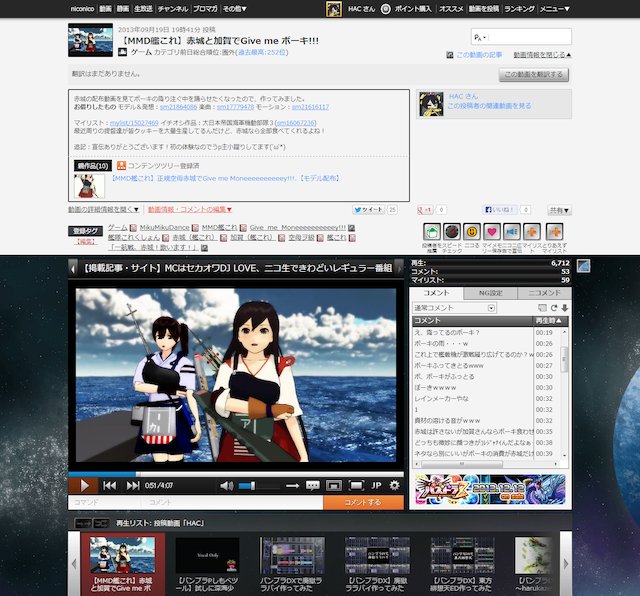
Task: Open player settings gear icon
Action: point(394,485)
